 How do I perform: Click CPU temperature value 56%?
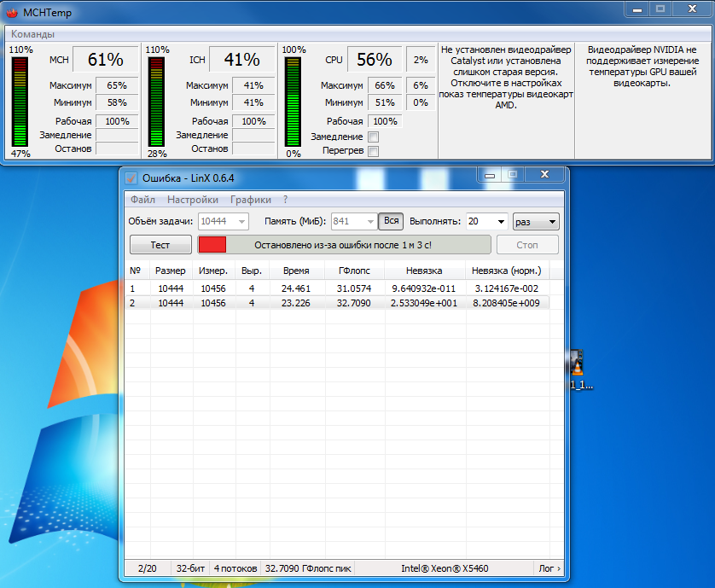375,59
